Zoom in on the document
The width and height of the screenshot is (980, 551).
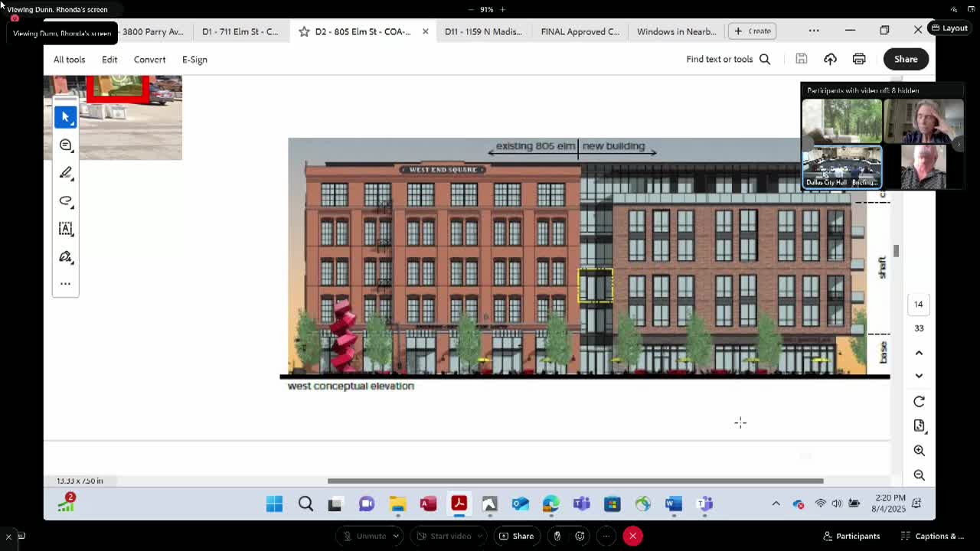(x=919, y=450)
